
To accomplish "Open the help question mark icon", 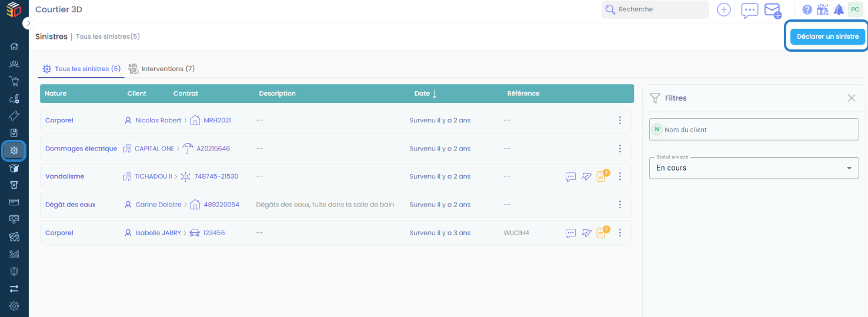I will pyautogui.click(x=807, y=9).
